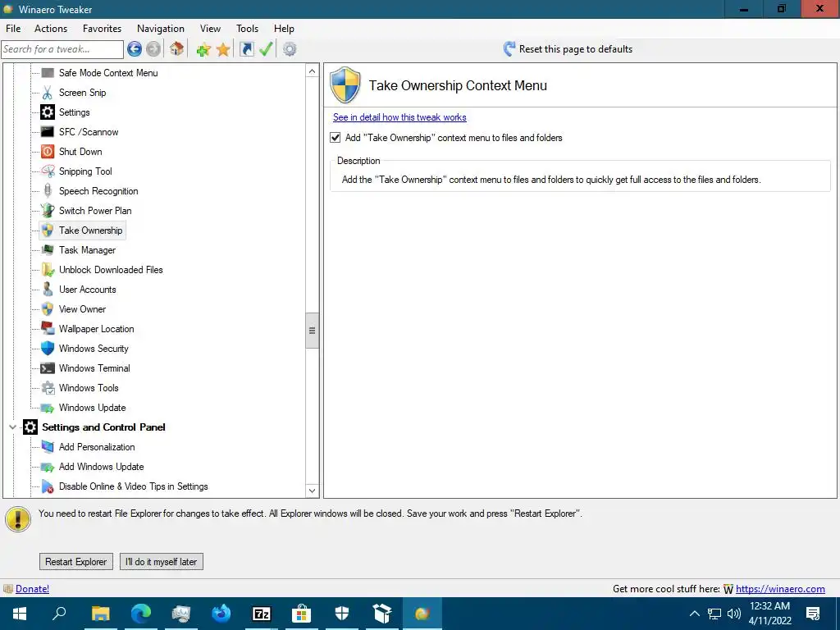The width and height of the screenshot is (840, 630).
Task: Open Microsoft Store taskbar icon
Action: (x=302, y=614)
